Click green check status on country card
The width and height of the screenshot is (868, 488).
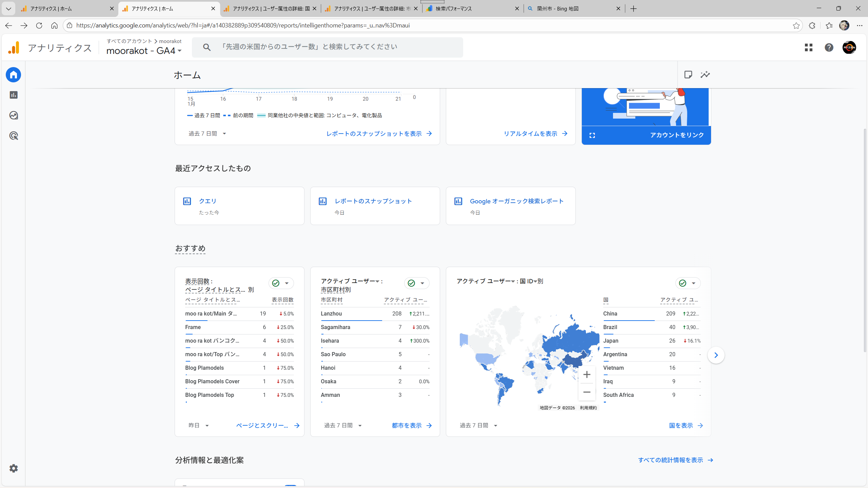[683, 283]
